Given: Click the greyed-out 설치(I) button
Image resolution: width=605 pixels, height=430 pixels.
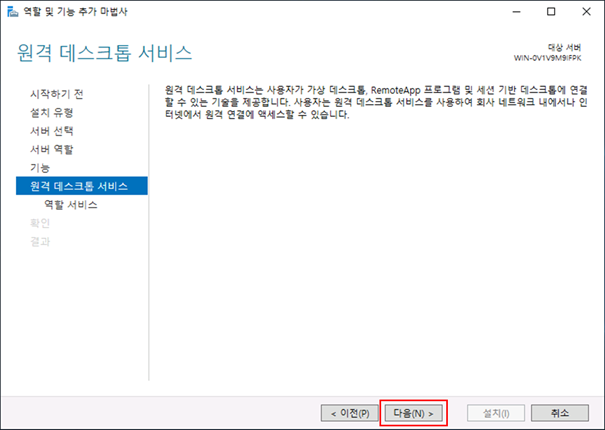Looking at the screenshot, I should coord(496,413).
